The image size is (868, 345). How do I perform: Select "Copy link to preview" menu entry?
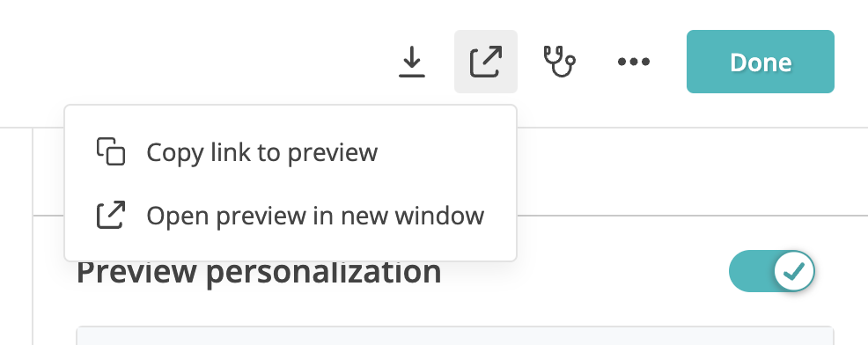pos(291,152)
